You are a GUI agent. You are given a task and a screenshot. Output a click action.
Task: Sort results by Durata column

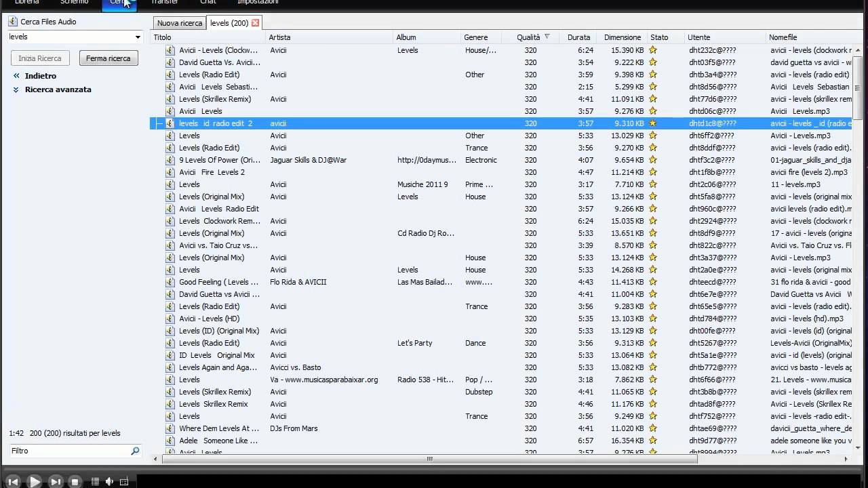tap(578, 37)
